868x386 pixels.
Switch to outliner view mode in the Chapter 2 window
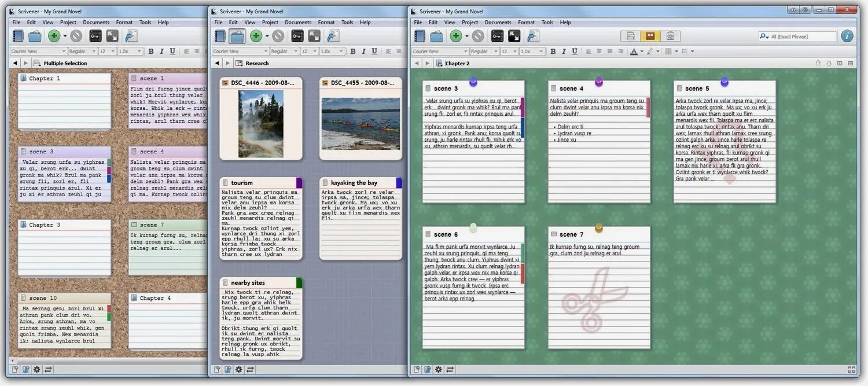(x=670, y=36)
